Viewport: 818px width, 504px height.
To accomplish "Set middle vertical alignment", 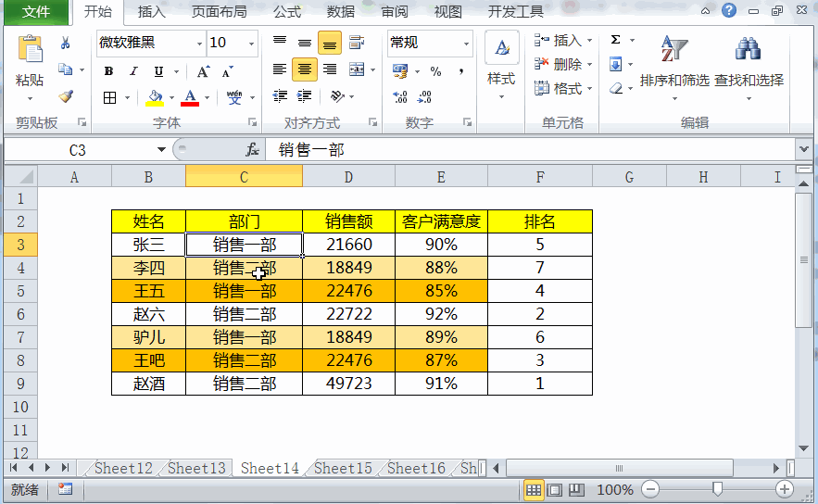I will tap(305, 43).
